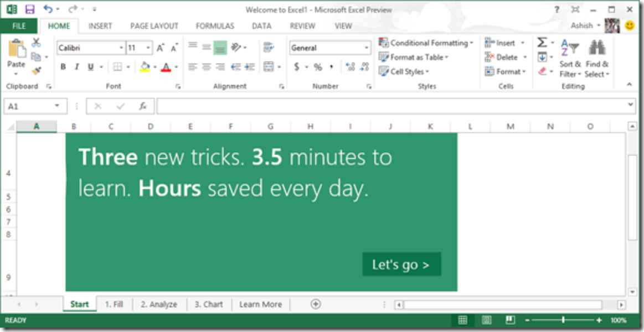Click Decrease Indent icon
The image size is (644, 332).
235,66
